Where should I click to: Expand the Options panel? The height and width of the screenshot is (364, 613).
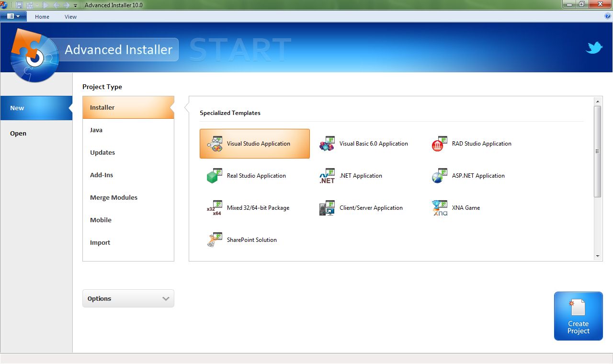pyautogui.click(x=128, y=298)
